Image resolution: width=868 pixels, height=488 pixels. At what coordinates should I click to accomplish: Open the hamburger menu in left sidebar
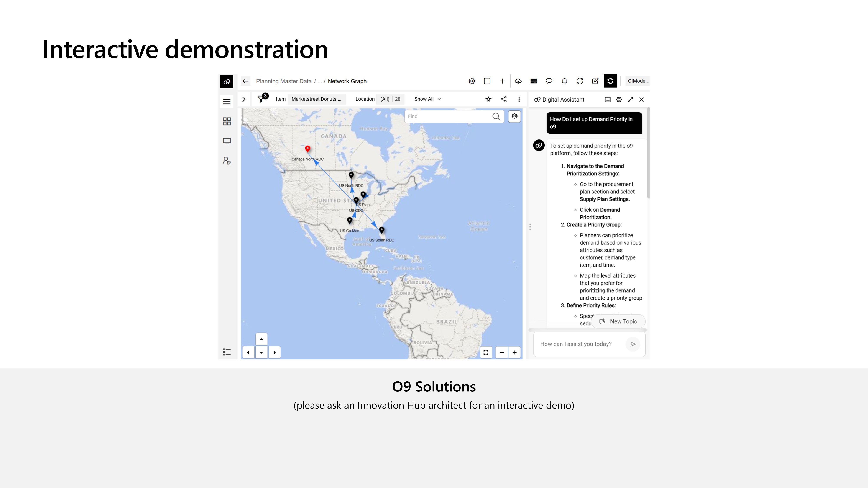click(x=227, y=101)
